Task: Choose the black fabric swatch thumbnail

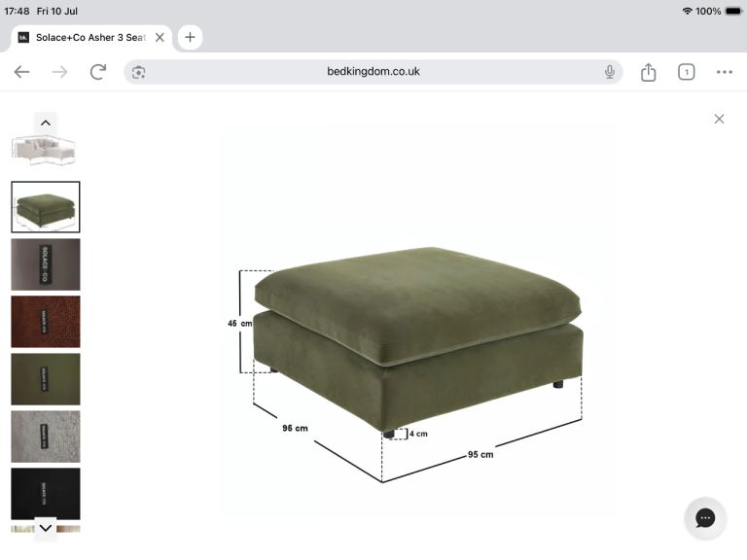Action: [46, 494]
